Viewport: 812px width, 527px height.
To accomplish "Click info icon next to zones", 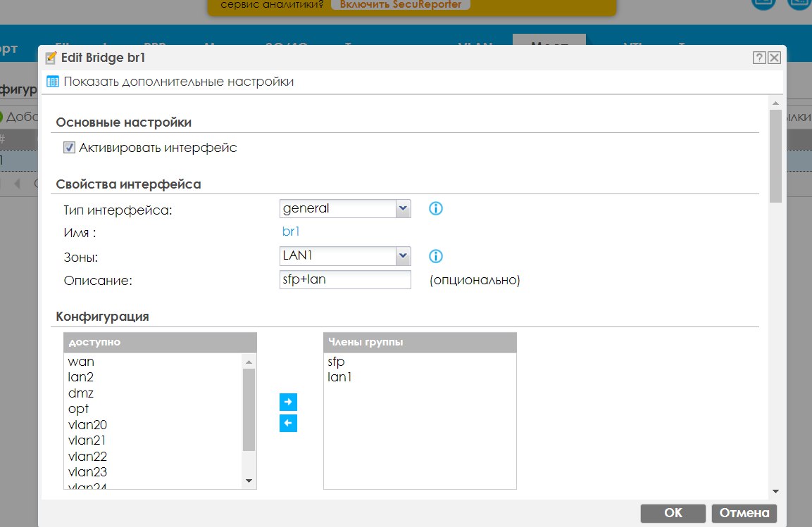I will [x=436, y=256].
